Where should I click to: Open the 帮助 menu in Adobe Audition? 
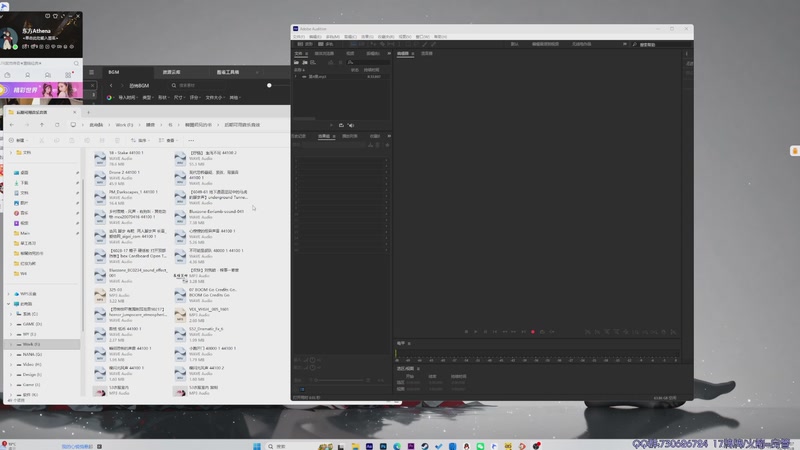(440, 37)
